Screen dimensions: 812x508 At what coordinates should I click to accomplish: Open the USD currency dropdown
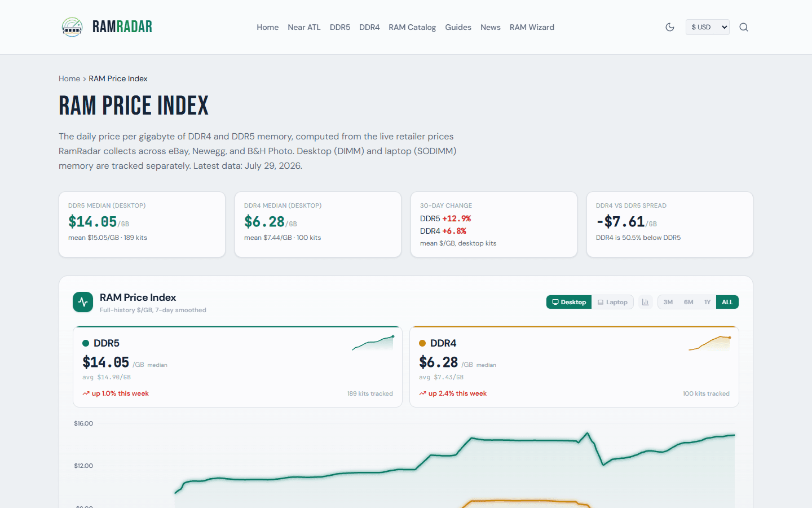(707, 27)
